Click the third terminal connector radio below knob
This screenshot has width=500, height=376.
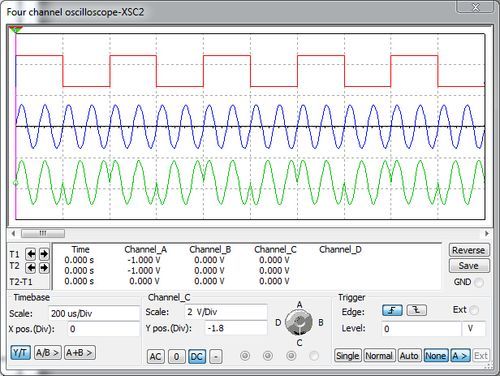[291, 356]
